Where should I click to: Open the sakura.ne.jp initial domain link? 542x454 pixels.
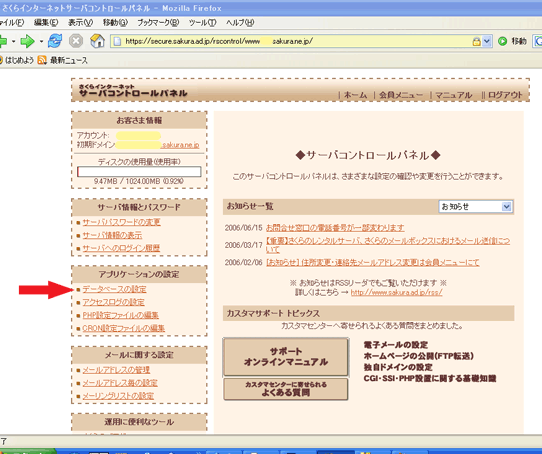tap(180, 145)
